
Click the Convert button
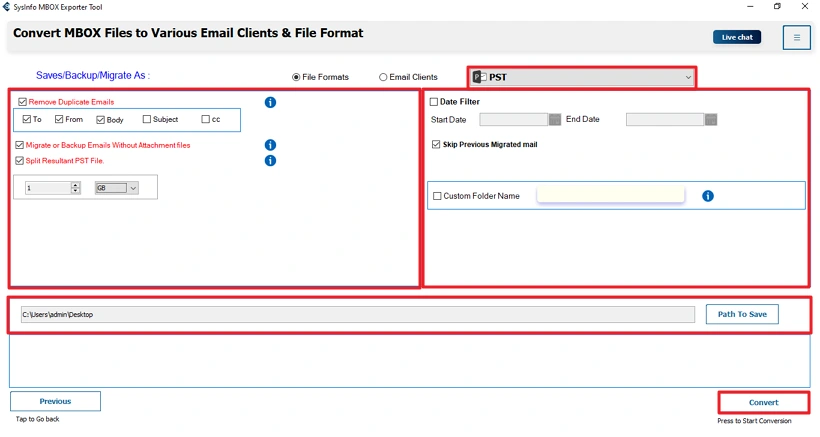[x=764, y=402]
